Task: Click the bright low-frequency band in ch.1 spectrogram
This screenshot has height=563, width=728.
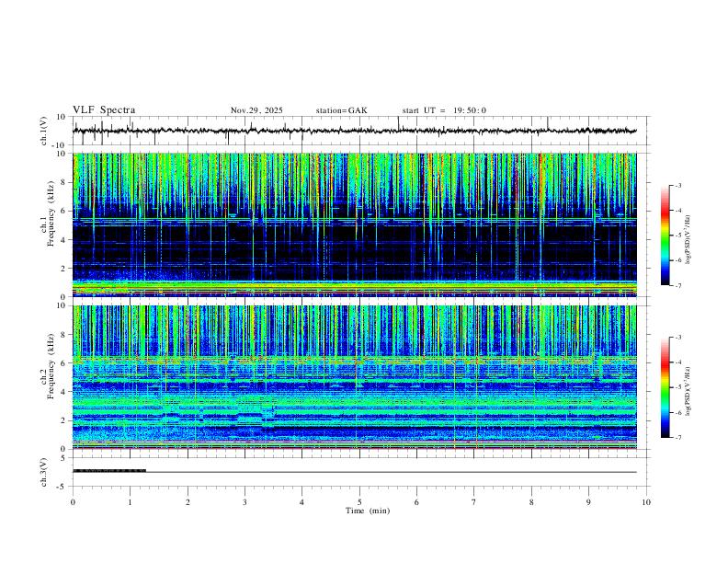Action: 354,288
